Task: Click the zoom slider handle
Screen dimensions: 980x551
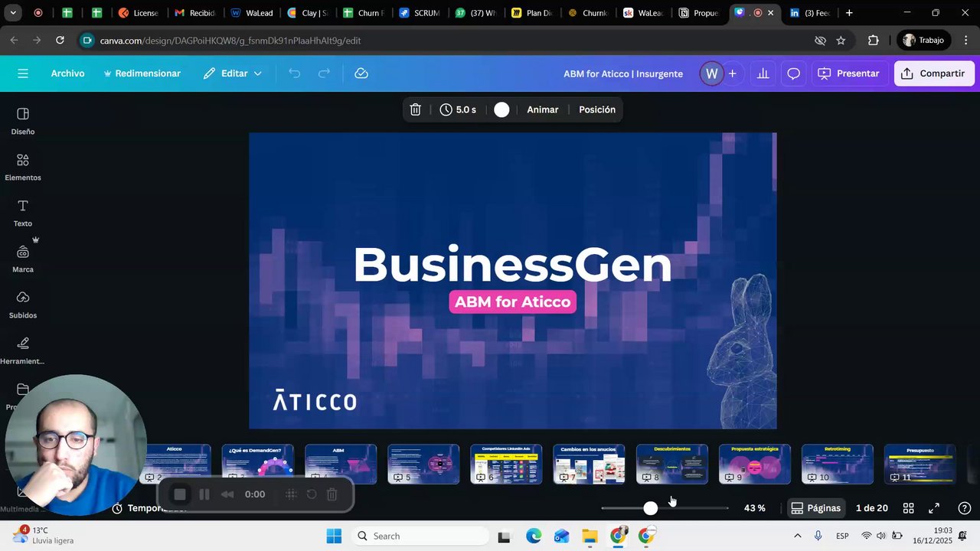Action: 650,508
